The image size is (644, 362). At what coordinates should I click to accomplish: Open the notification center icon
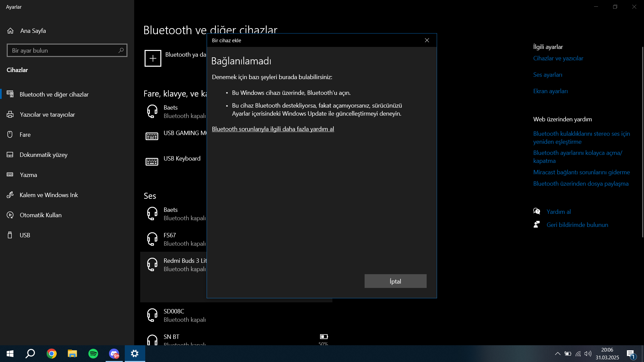point(631,354)
